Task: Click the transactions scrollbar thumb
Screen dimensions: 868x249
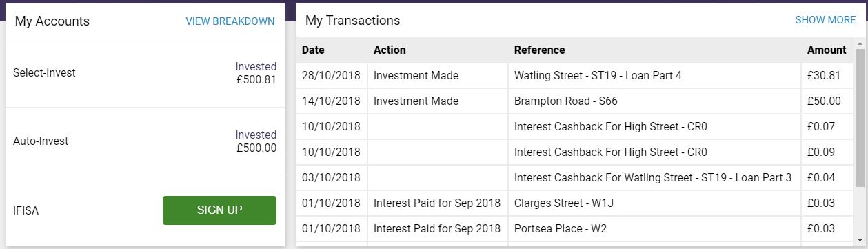Action: [x=860, y=117]
